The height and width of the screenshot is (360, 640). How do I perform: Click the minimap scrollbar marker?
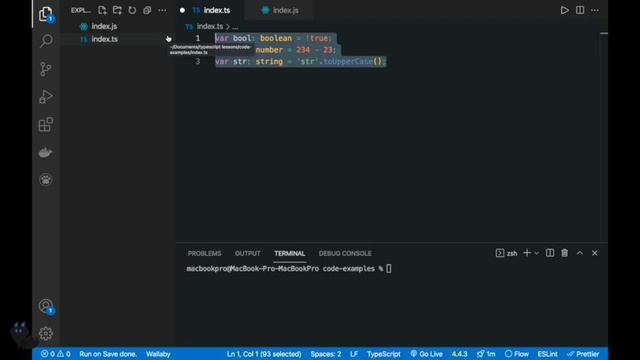tap(604, 33)
